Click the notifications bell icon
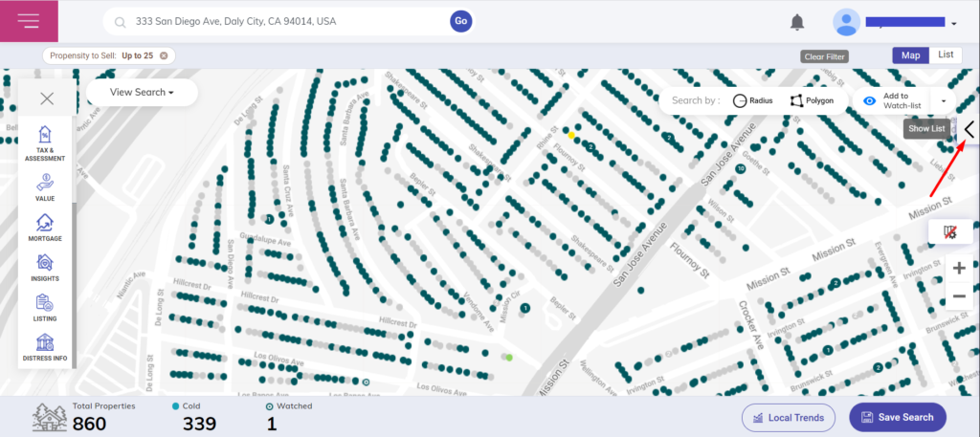This screenshot has width=980, height=437. click(x=796, y=22)
